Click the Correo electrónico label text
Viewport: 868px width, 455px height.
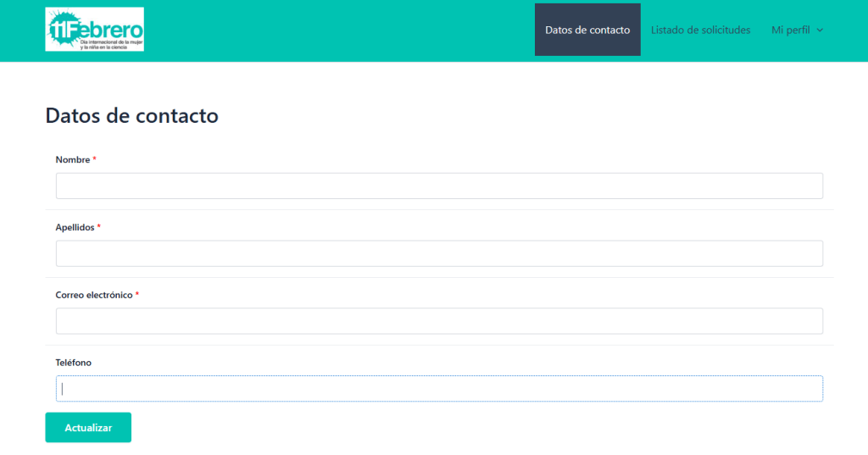[94, 295]
